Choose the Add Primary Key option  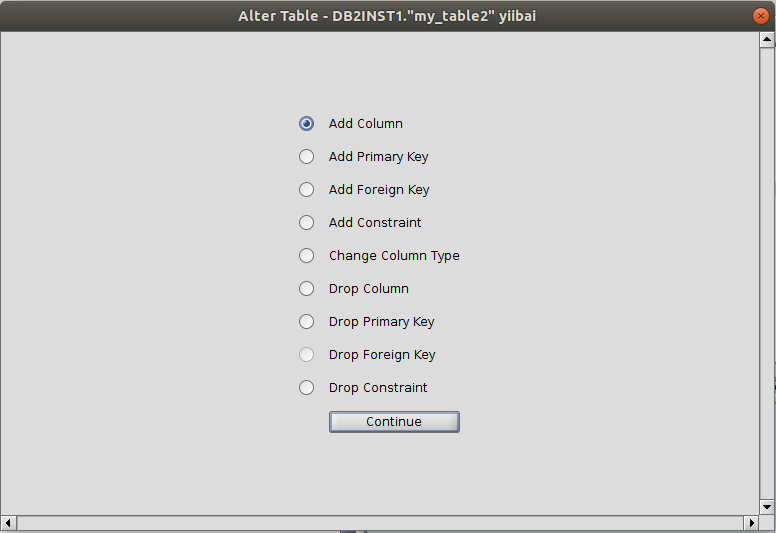point(307,157)
